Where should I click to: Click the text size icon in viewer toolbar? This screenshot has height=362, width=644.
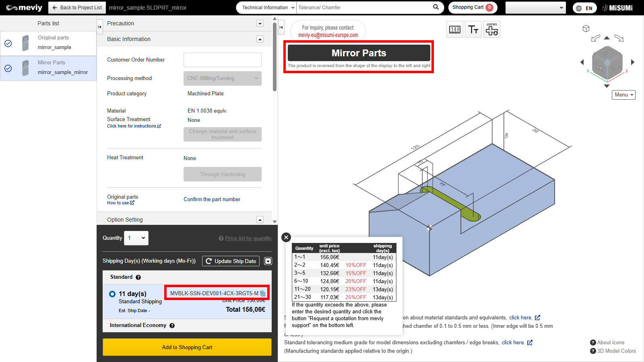473,29
